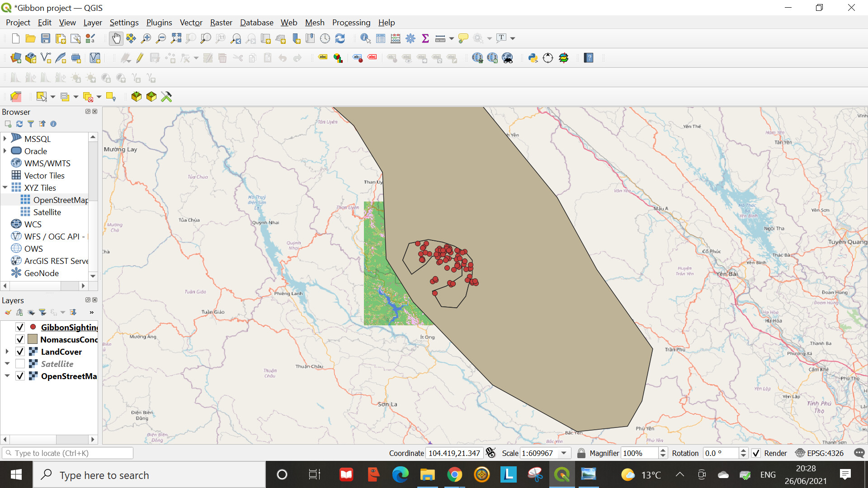Toggle the scale lock padlock

pos(581,453)
